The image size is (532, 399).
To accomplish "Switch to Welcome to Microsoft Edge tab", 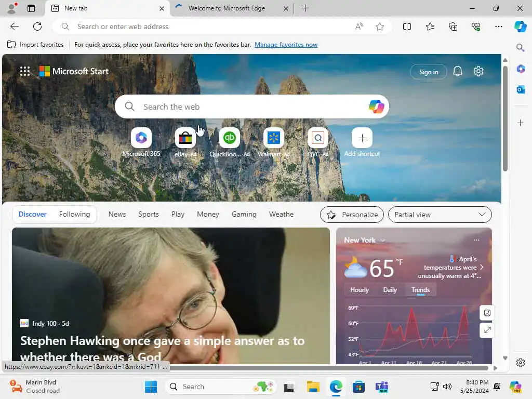I will click(232, 8).
